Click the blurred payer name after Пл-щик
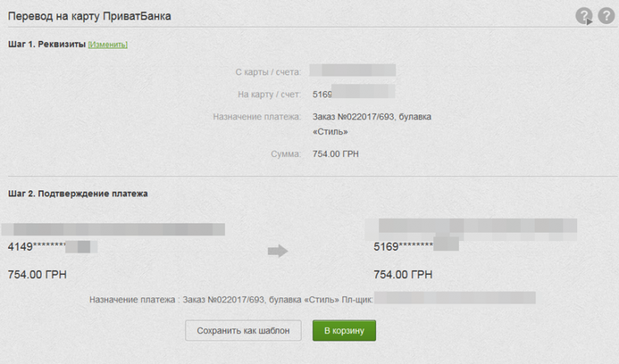619x364 pixels. coord(455,298)
